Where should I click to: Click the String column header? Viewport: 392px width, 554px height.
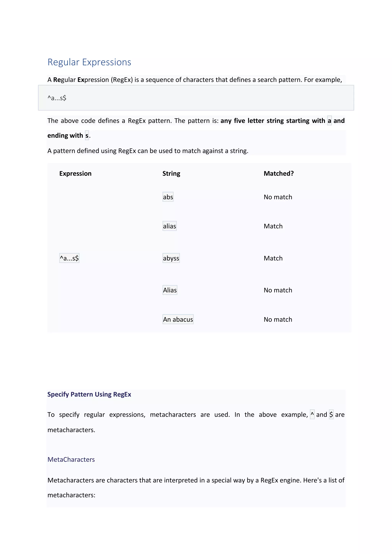click(x=171, y=174)
